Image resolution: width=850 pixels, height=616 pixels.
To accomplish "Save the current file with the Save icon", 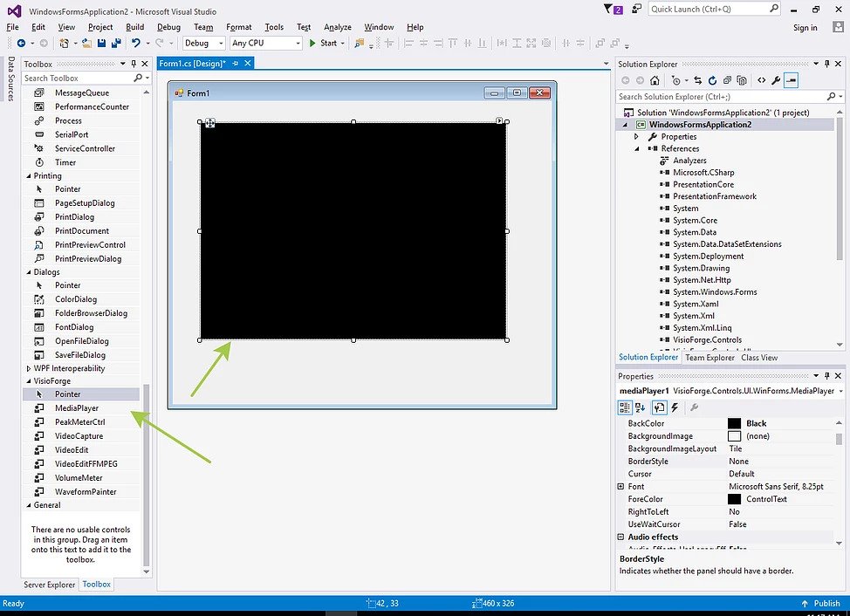I will point(101,43).
